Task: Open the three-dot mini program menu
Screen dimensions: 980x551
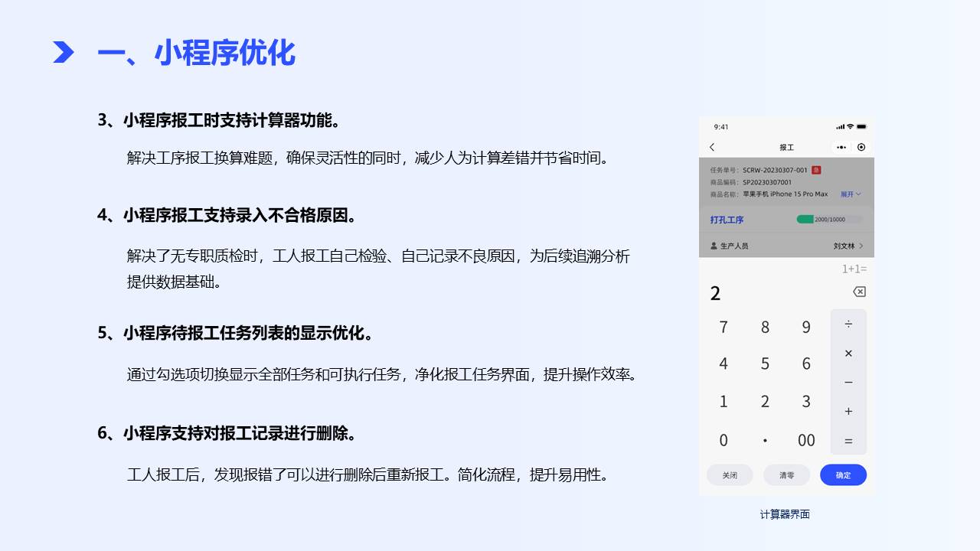Action: pyautogui.click(x=841, y=147)
